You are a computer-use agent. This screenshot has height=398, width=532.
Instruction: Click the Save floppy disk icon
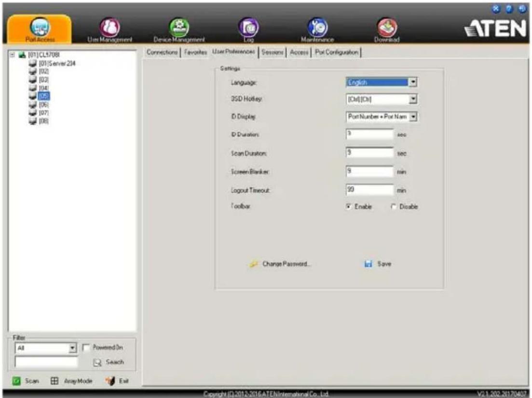pos(368,264)
